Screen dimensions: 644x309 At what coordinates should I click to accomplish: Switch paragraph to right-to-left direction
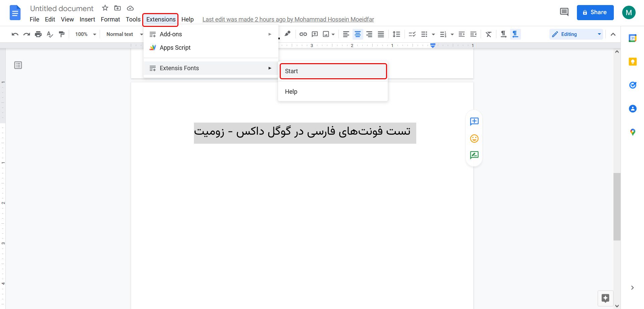[515, 34]
